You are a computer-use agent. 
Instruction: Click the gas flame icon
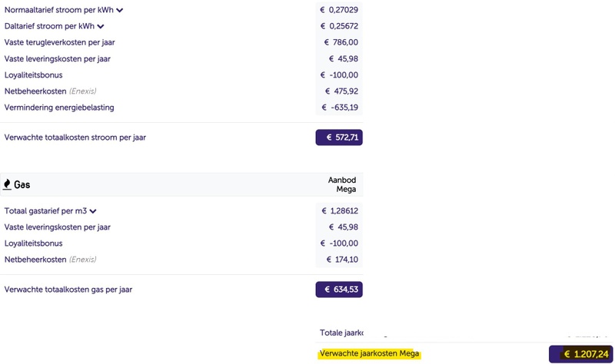coord(7,184)
